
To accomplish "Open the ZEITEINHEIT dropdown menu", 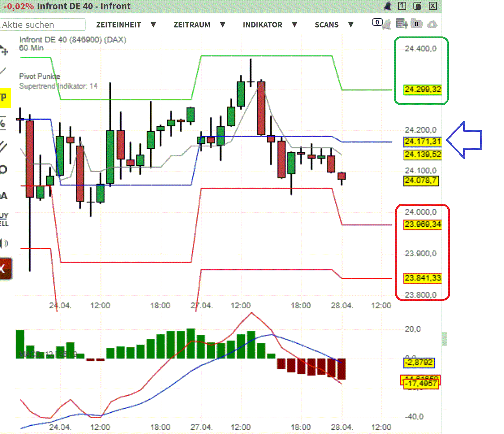I will point(126,25).
